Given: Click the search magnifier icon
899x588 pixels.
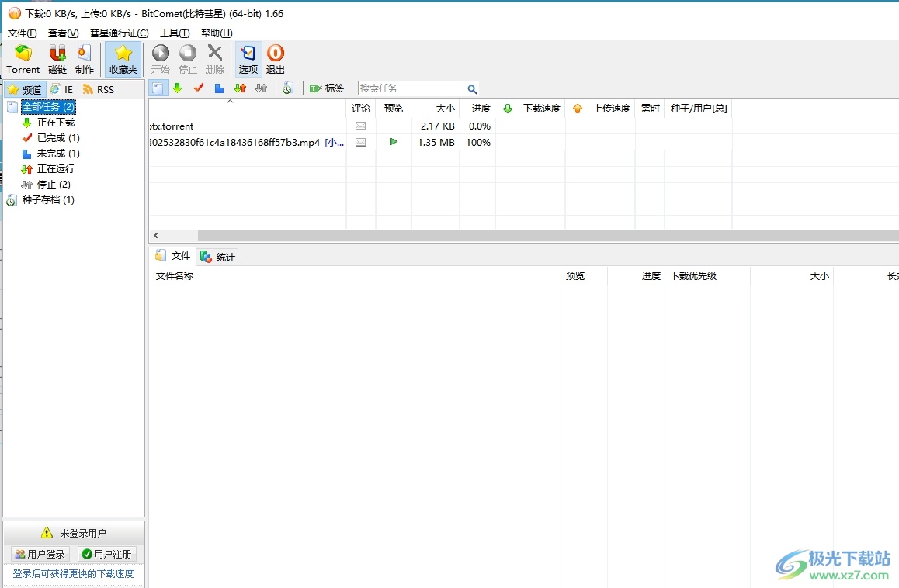Looking at the screenshot, I should click(472, 89).
